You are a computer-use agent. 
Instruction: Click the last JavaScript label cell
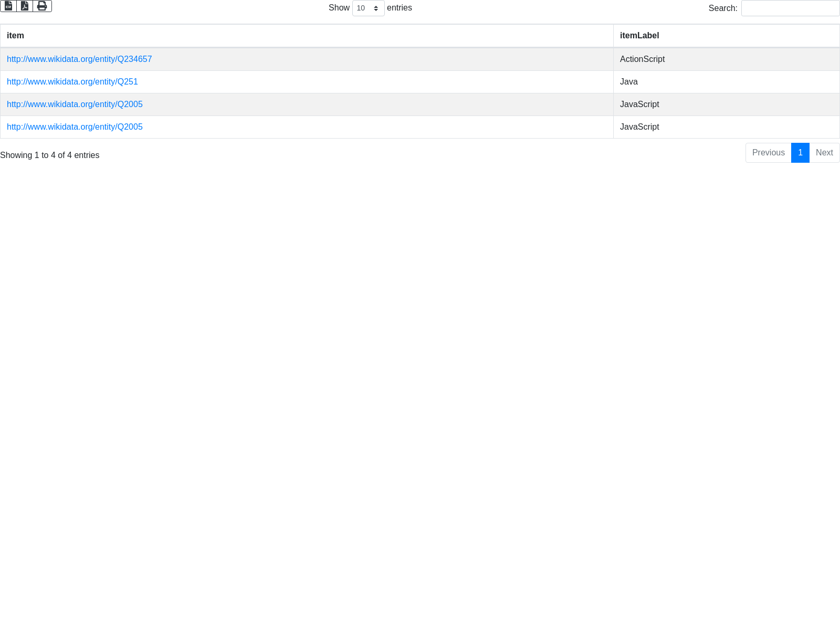click(639, 127)
